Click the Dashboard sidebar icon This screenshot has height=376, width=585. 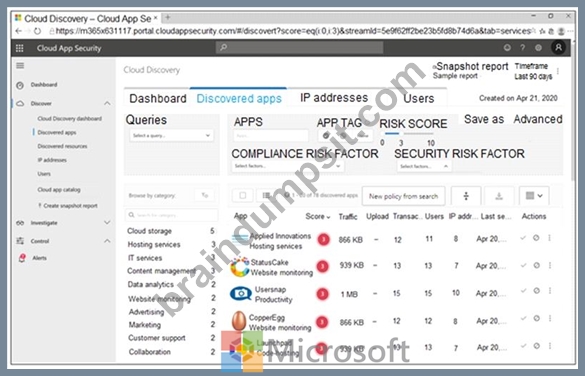(20, 85)
